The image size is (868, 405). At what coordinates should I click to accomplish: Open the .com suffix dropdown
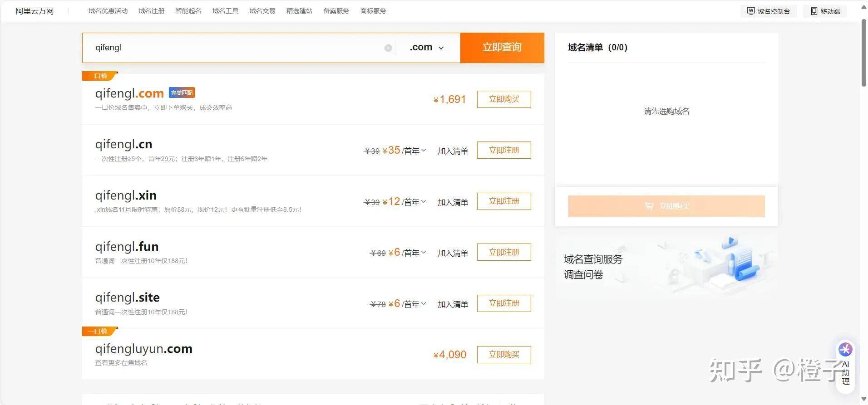tap(426, 47)
